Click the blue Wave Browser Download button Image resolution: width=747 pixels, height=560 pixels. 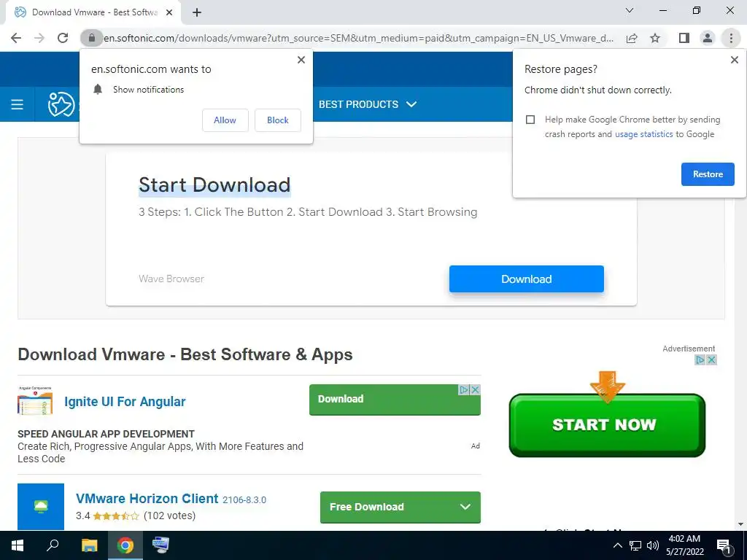coord(527,279)
